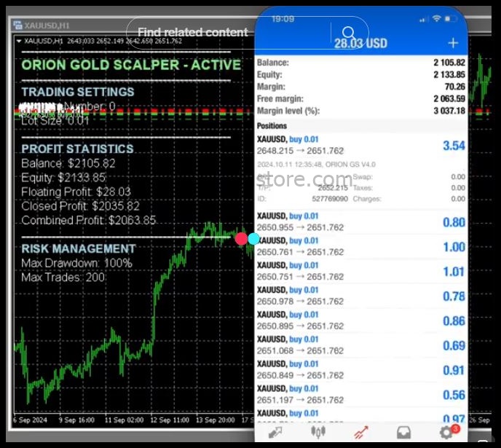Click the battery status icon
The image size is (501, 448).
pos(451,19)
